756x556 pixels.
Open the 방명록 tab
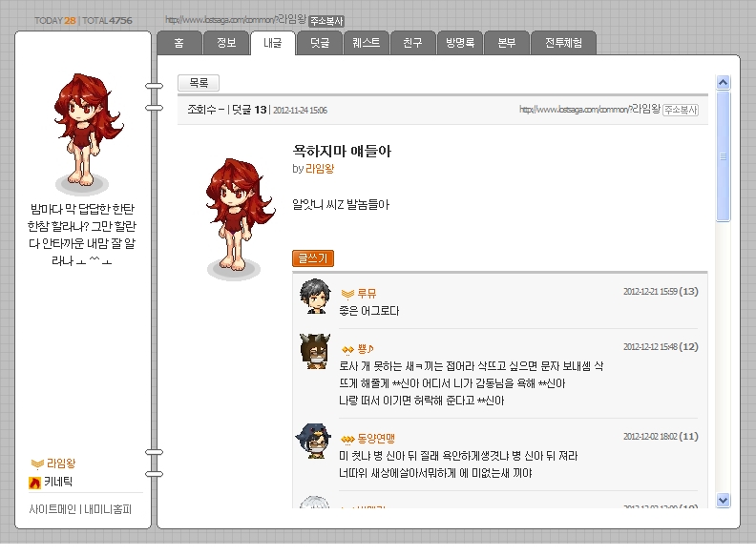pyautogui.click(x=460, y=43)
